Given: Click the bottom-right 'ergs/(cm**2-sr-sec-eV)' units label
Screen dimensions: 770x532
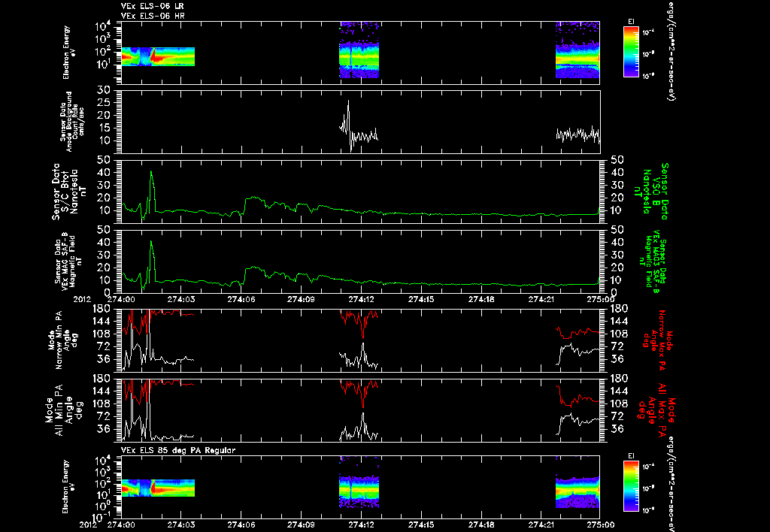Looking at the screenshot, I should 670,483.
